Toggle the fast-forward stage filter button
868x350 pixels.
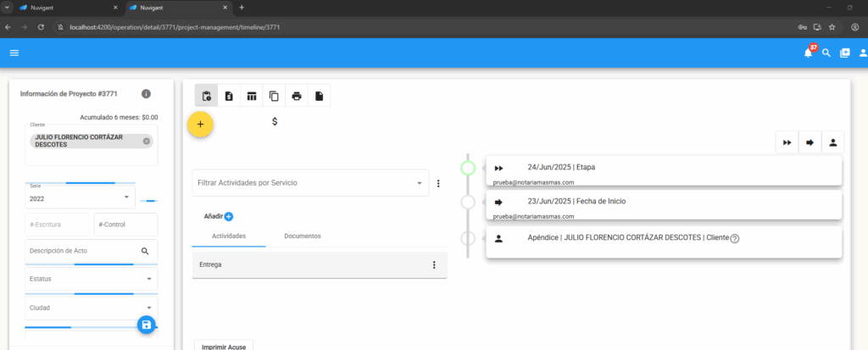click(787, 142)
